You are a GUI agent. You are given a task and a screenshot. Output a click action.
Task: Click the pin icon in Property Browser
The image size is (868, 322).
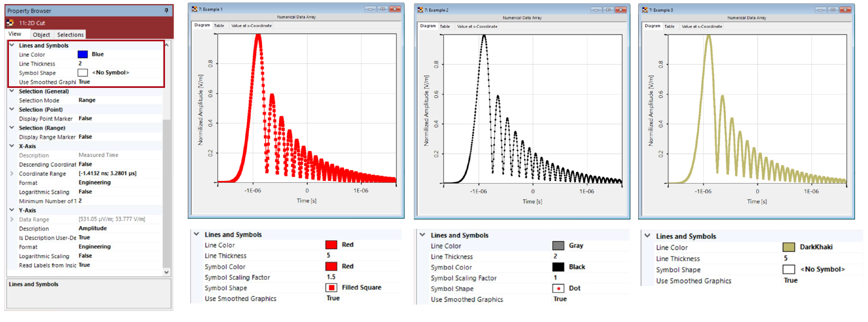pos(167,11)
